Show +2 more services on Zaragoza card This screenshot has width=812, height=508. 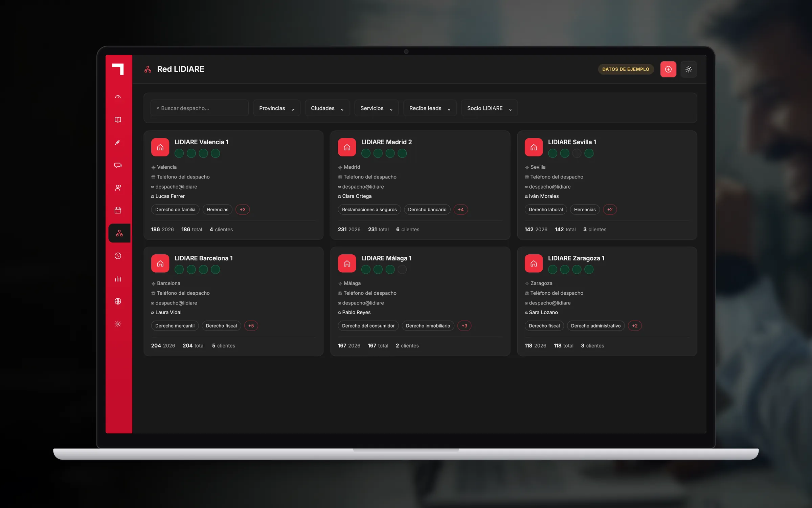635,326
